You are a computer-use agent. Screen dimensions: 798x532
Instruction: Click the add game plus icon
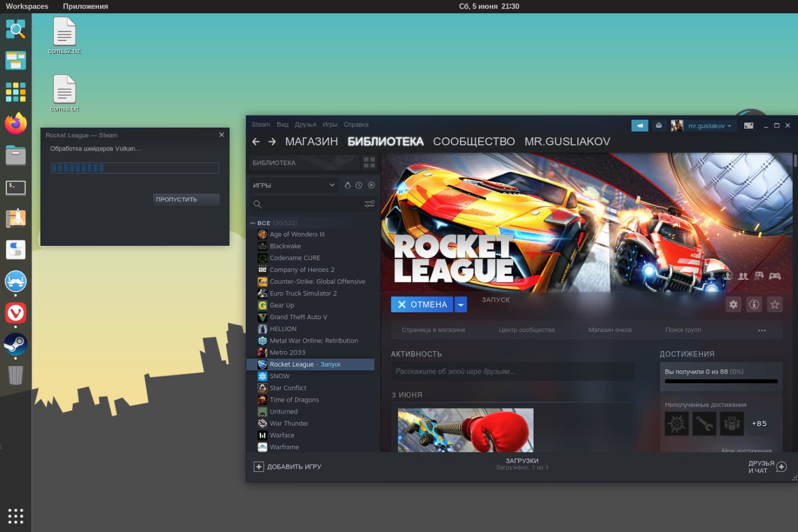coord(259,467)
